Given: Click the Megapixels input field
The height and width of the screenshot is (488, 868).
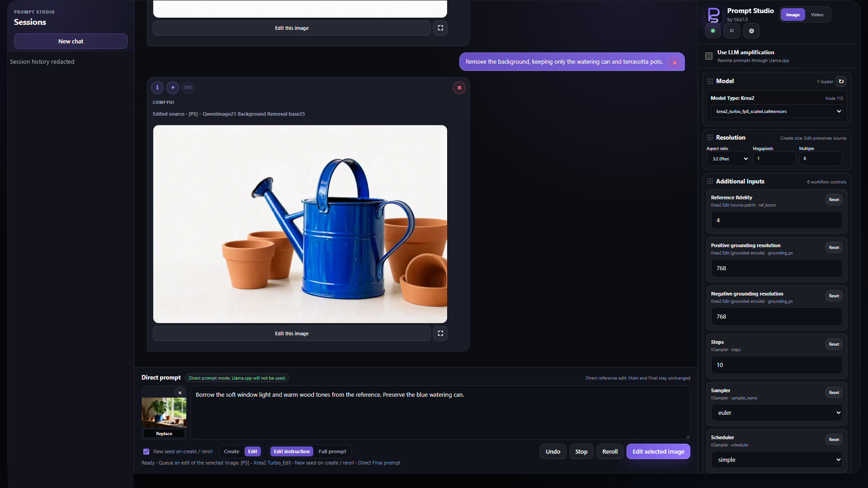Looking at the screenshot, I should pyautogui.click(x=774, y=159).
